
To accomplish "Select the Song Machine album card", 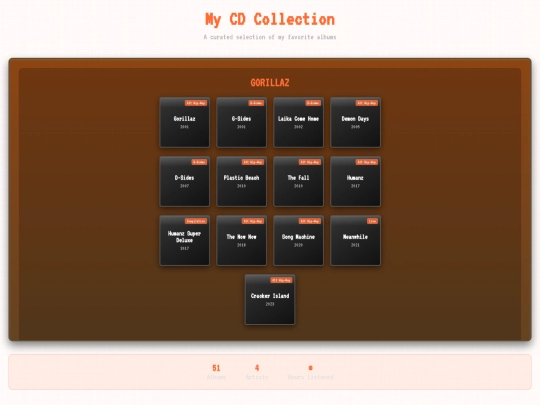I will coord(299,240).
